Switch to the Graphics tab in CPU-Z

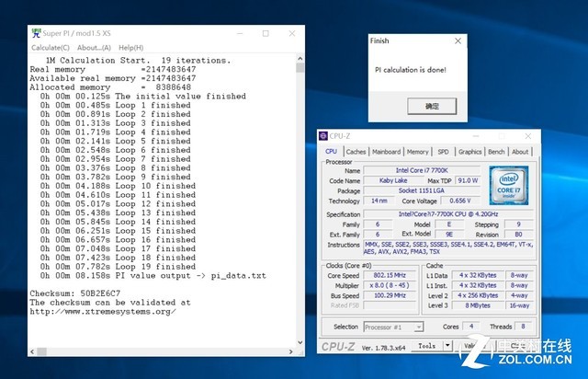tap(469, 152)
